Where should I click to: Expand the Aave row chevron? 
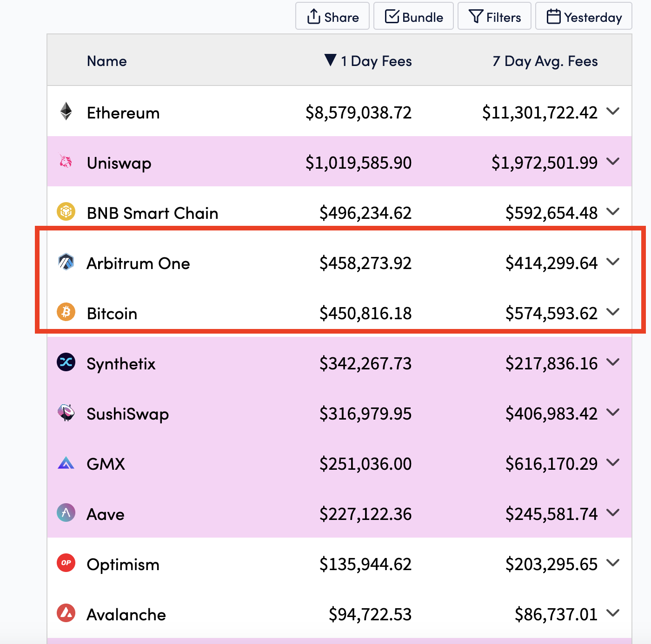[613, 513]
